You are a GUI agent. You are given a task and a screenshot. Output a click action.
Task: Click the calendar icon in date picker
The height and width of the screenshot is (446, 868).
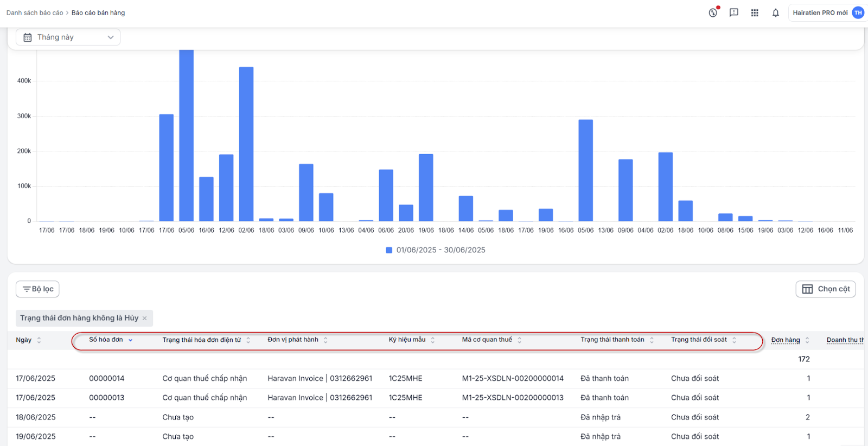click(28, 37)
